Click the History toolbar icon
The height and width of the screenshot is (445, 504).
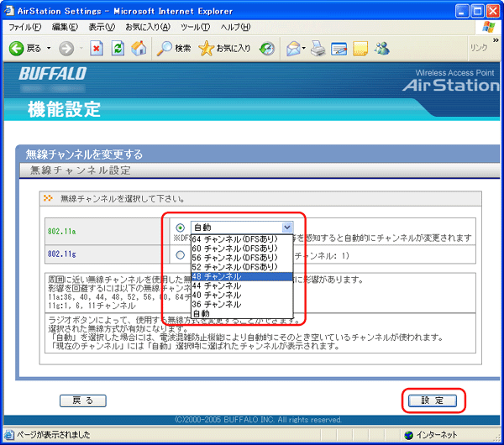coord(267,48)
